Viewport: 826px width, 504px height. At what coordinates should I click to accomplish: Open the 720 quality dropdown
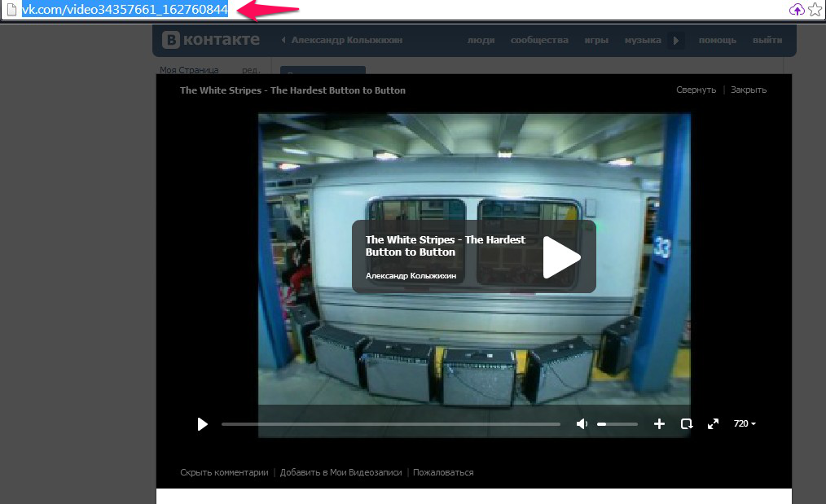tap(745, 423)
